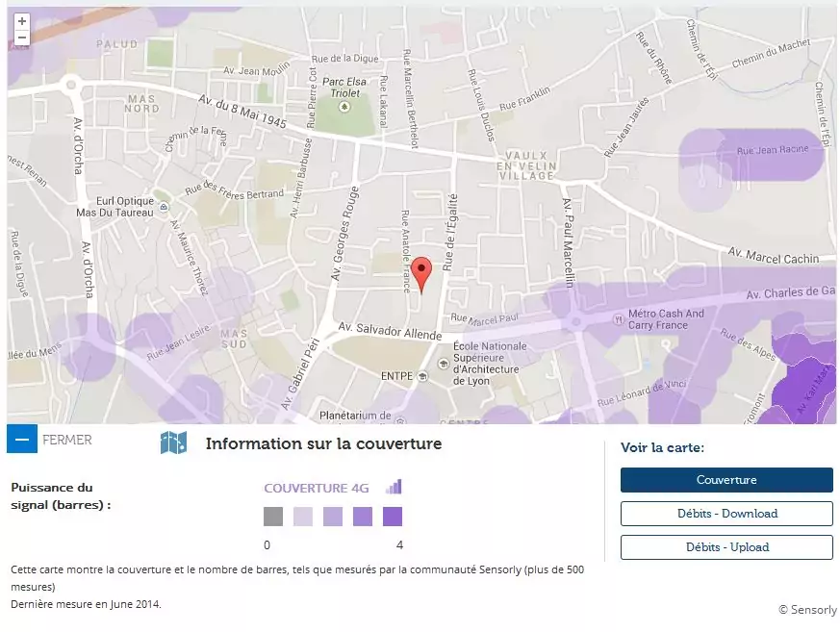Show the Débits - Download map
Image resolution: width=840 pixels, height=632 pixels.
tap(725, 514)
